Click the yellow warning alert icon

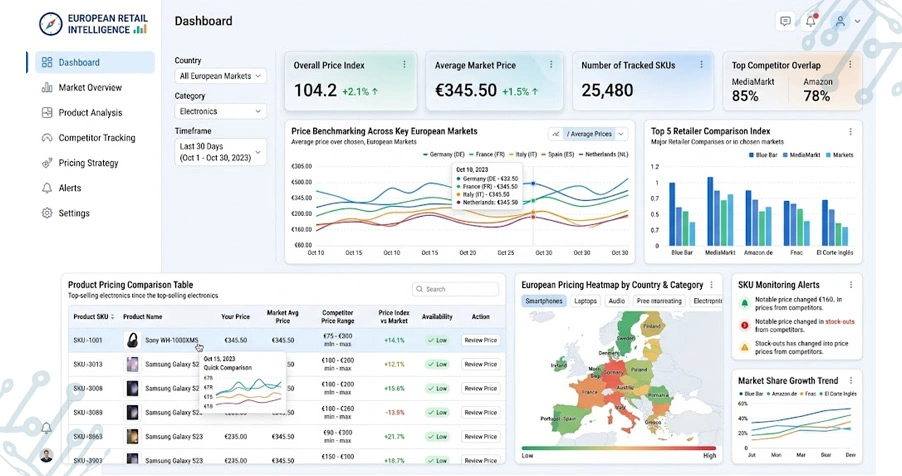[x=744, y=348]
